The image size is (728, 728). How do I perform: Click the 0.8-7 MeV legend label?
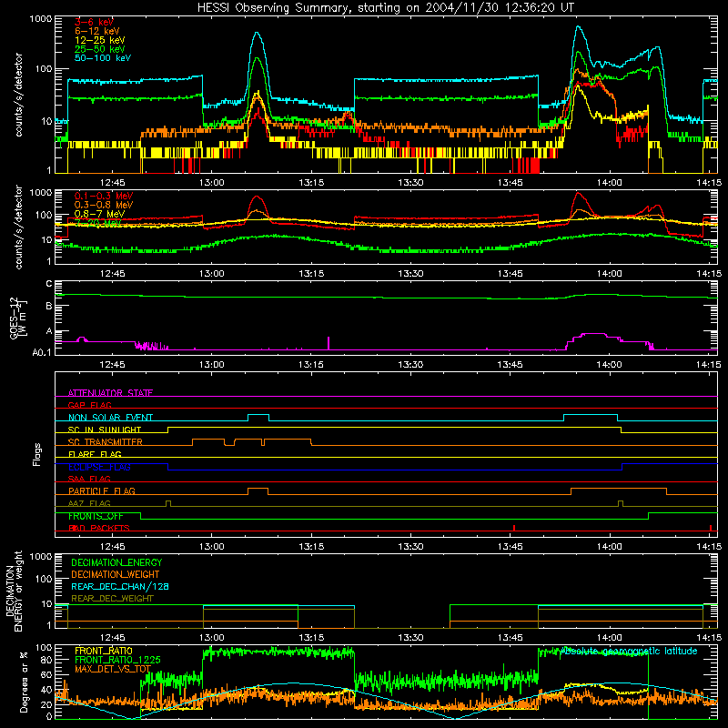[x=99, y=214]
